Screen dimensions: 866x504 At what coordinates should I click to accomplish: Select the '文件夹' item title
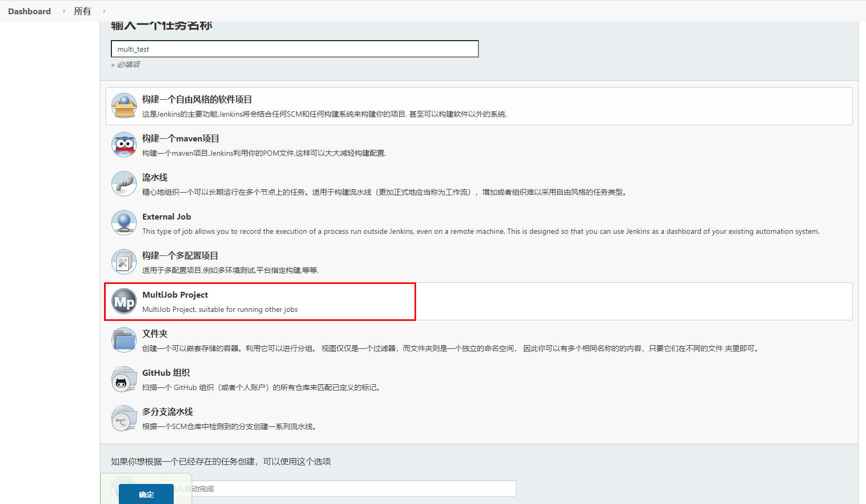155,334
